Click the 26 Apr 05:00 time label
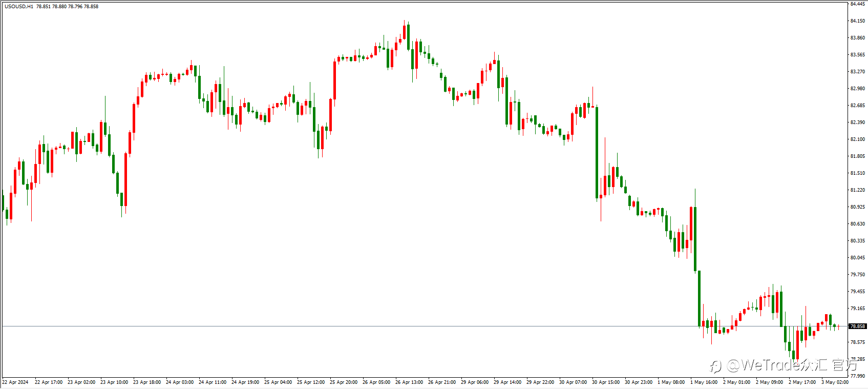Viewport: 868px width, 389px height. tap(376, 382)
